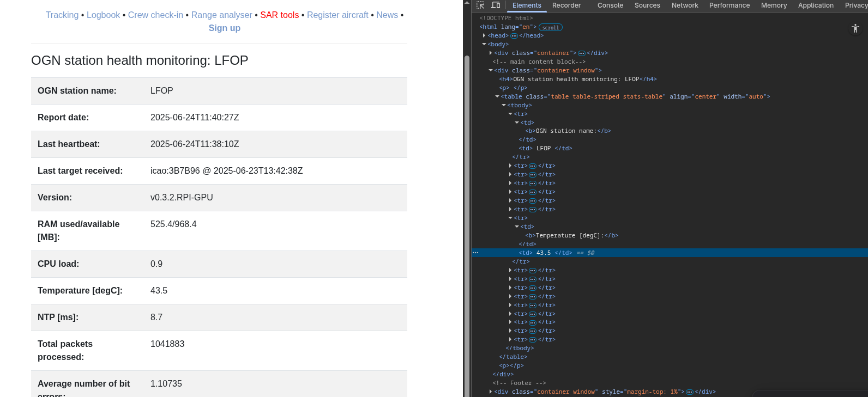Go to the Range analyser page
The image size is (868, 397).
click(221, 15)
